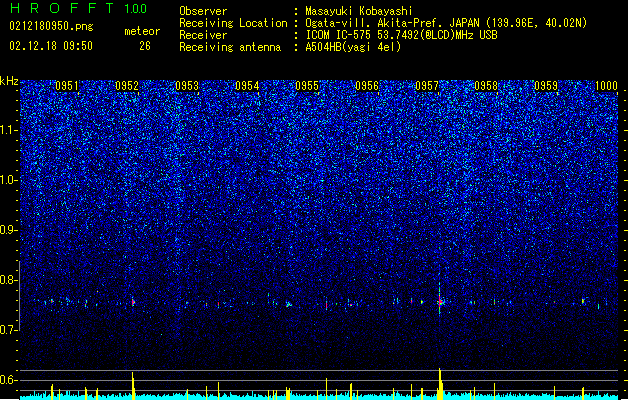Click the 1.0 kHz axis label

(9, 180)
